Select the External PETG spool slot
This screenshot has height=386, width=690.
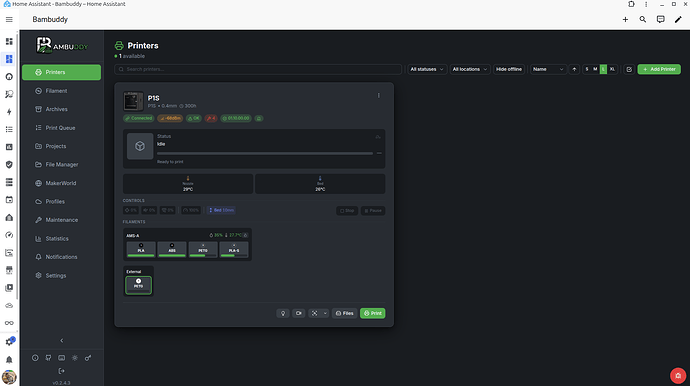(138, 285)
